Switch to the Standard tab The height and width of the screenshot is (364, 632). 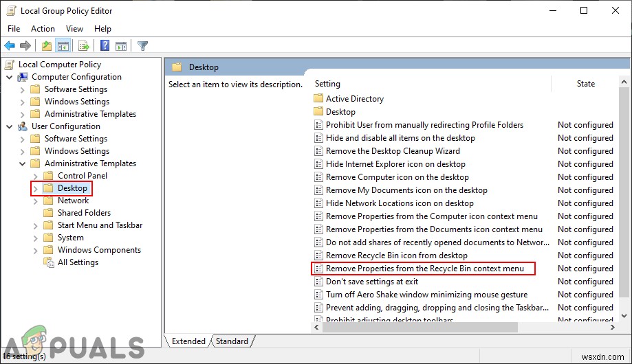coord(232,341)
